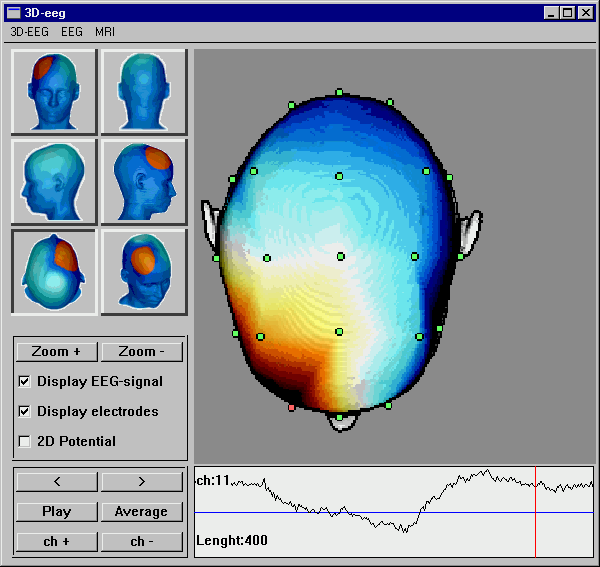Click the application icon in the title bar
Image resolution: width=600 pixels, height=567 pixels.
(13, 13)
